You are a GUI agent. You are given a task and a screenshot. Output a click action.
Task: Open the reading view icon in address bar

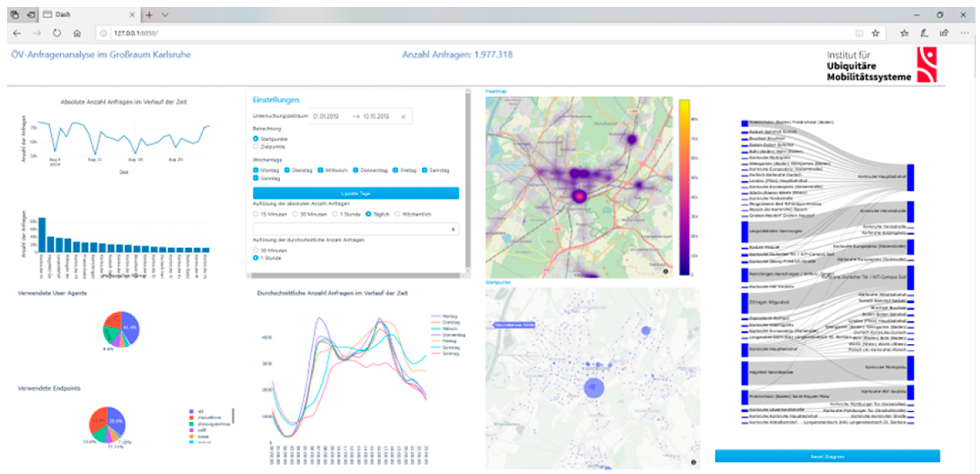(859, 33)
